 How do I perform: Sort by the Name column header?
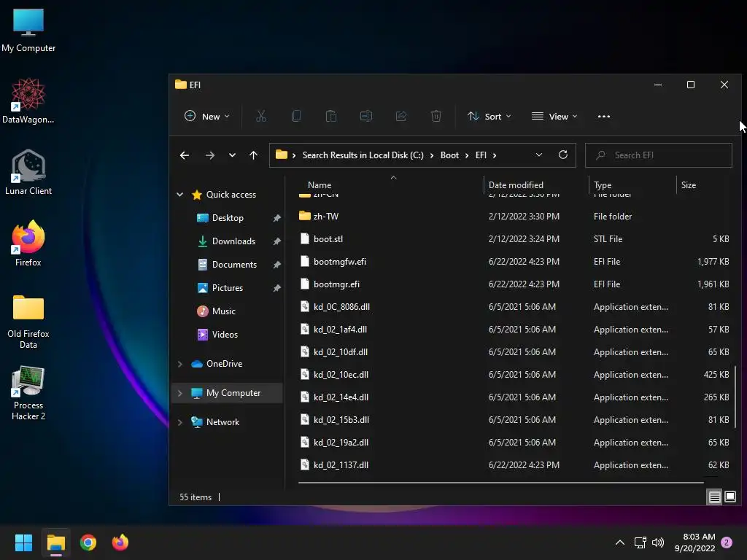(x=320, y=184)
